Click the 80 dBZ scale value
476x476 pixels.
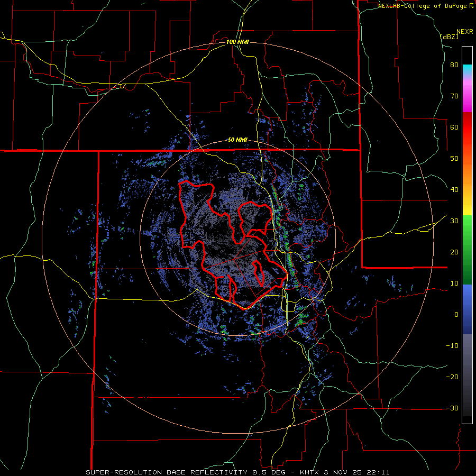pos(454,65)
